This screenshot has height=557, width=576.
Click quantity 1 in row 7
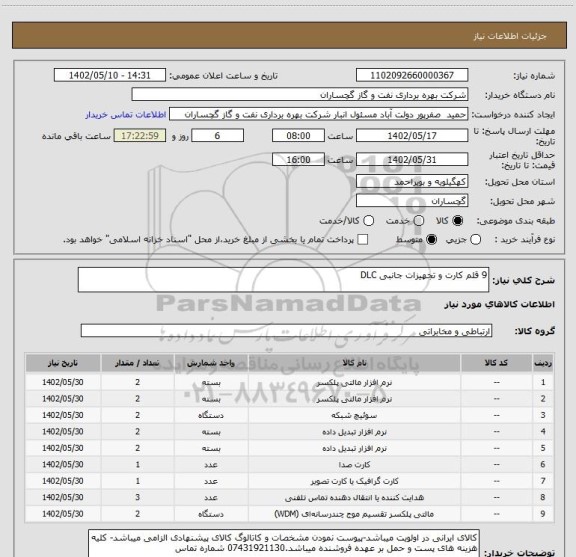[x=137, y=481]
